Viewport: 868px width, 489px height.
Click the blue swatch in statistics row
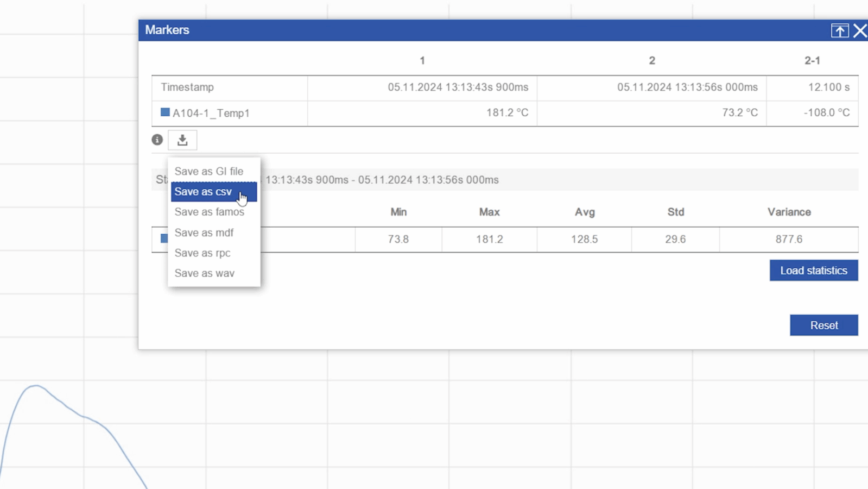[x=164, y=239]
